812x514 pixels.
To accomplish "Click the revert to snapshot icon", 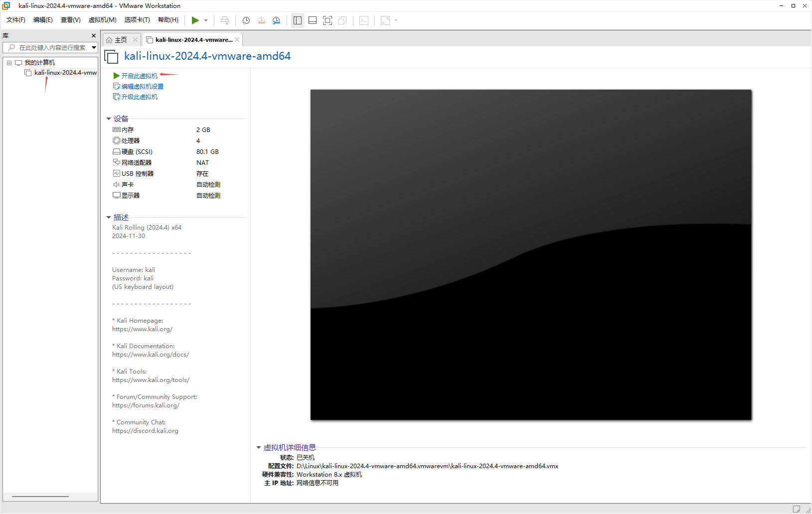I will coord(261,20).
